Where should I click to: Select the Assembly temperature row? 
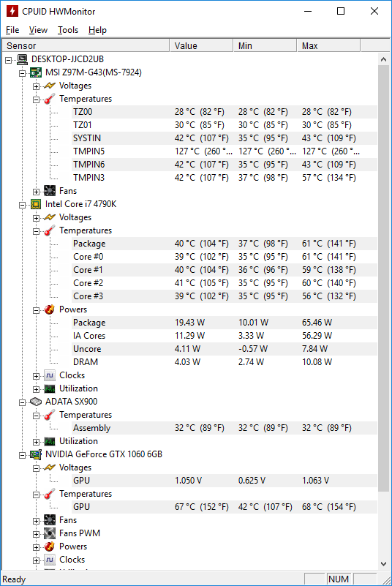[x=225, y=428]
